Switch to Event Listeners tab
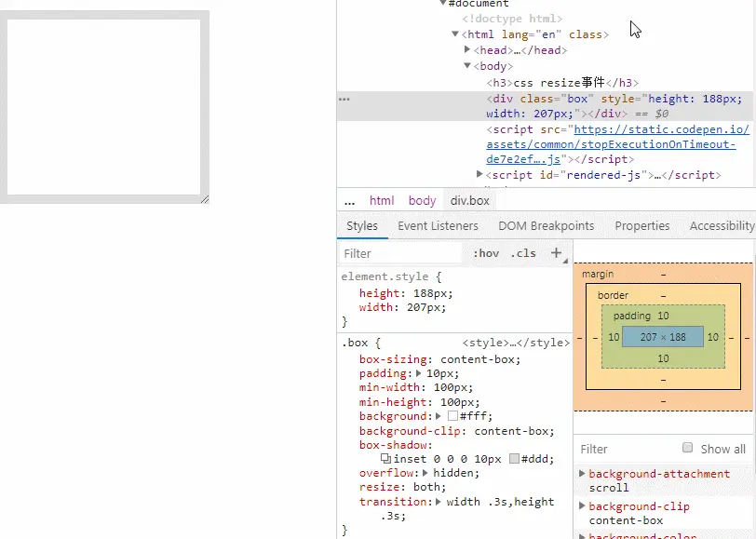The height and width of the screenshot is (539, 756). (x=438, y=225)
